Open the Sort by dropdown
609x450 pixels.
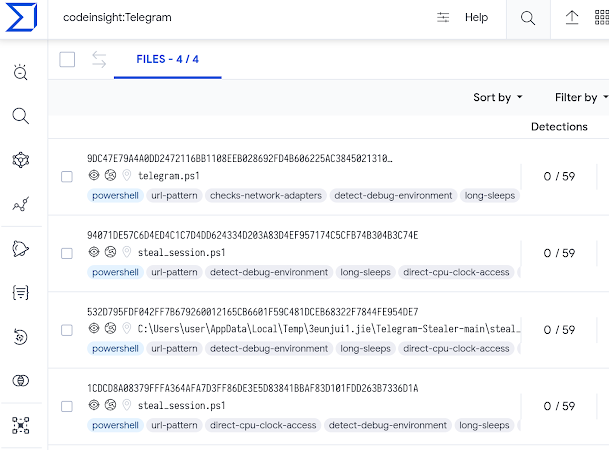pyautogui.click(x=498, y=98)
